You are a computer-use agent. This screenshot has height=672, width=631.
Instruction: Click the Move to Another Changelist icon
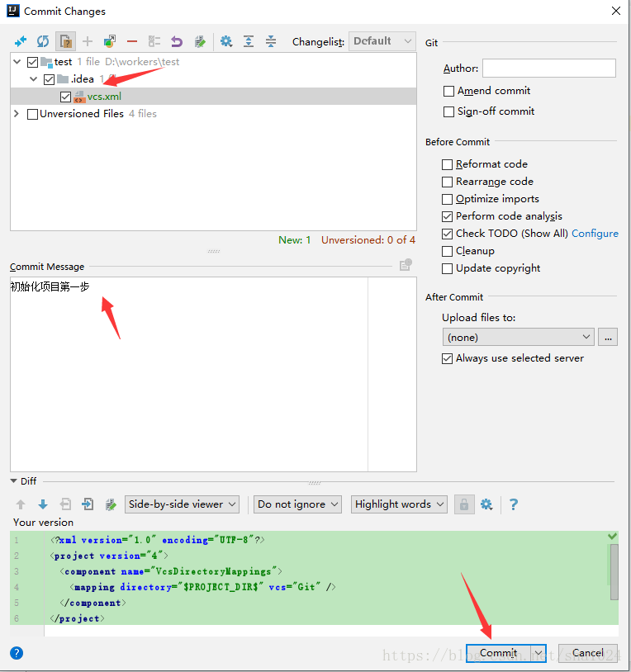(110, 41)
